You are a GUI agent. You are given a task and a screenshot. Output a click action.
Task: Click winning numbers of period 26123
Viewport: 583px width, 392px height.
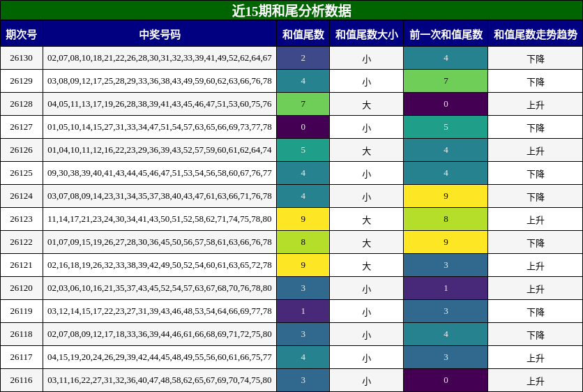tap(160, 219)
